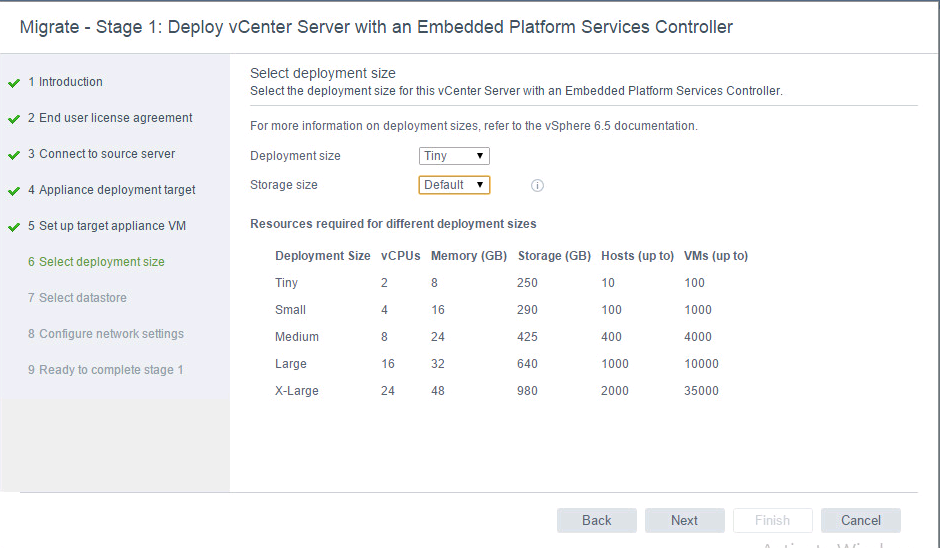
Task: Click the 4000 VMs value for Medium
Action: (698, 336)
